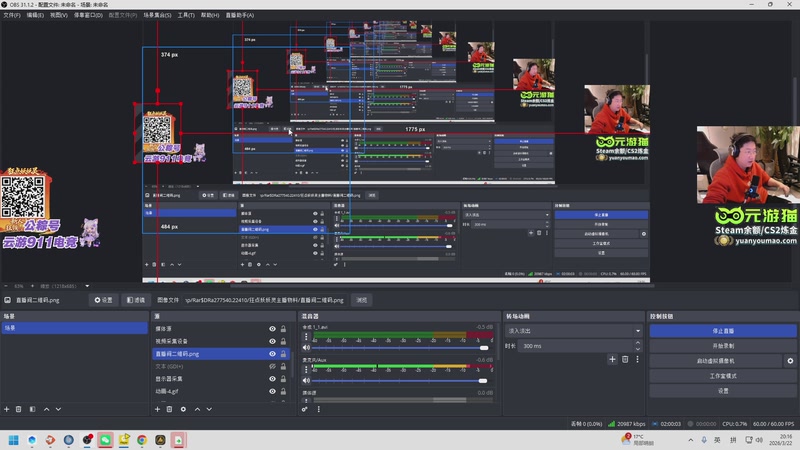Open the 帮助(H) menu
Screen dimensions: 800x450
click(x=210, y=15)
